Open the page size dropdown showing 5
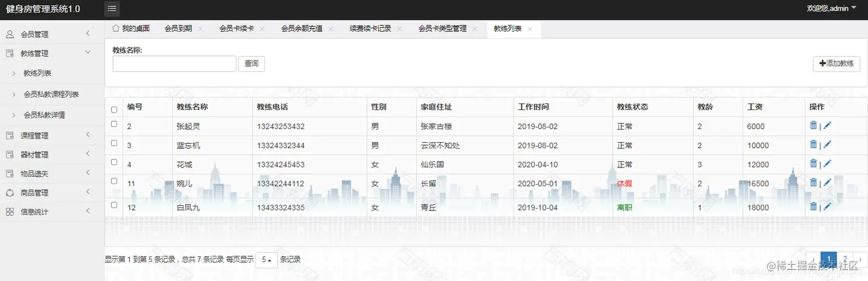The height and width of the screenshot is (281, 868). pyautogui.click(x=266, y=260)
